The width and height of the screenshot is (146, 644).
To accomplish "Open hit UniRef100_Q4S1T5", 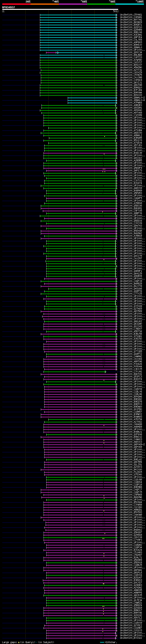I will (131, 256).
